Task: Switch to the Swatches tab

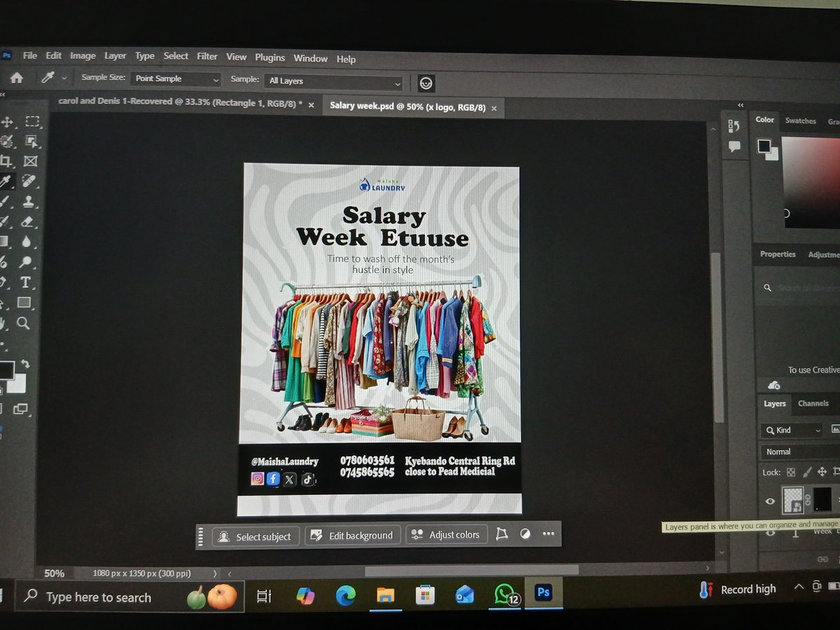Action: click(x=800, y=120)
